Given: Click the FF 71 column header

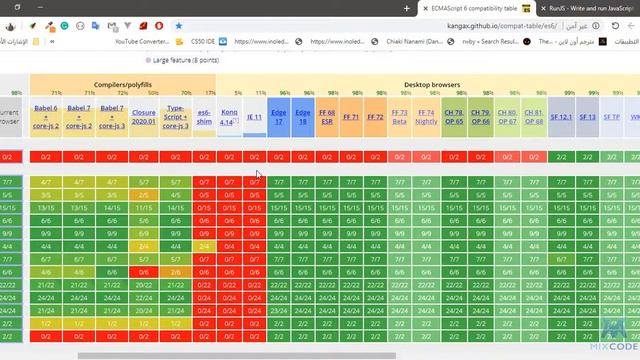Looking at the screenshot, I should point(351,117).
